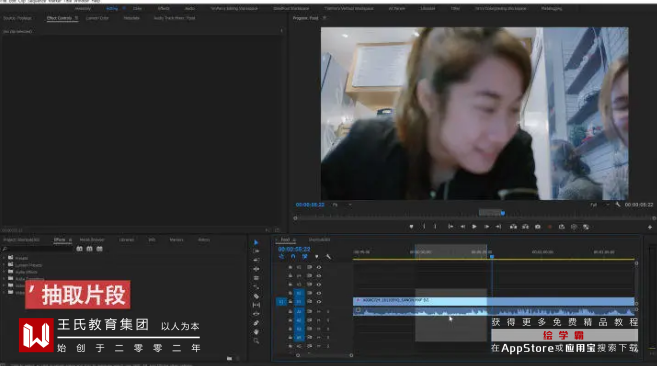Select the Slip tool
The height and width of the screenshot is (366, 657).
pyautogui.click(x=256, y=305)
